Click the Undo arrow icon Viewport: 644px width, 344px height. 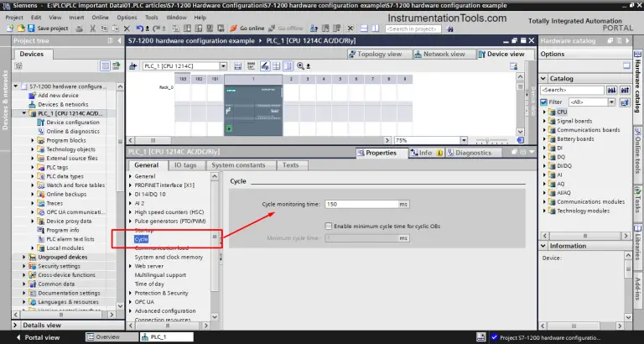(140, 29)
